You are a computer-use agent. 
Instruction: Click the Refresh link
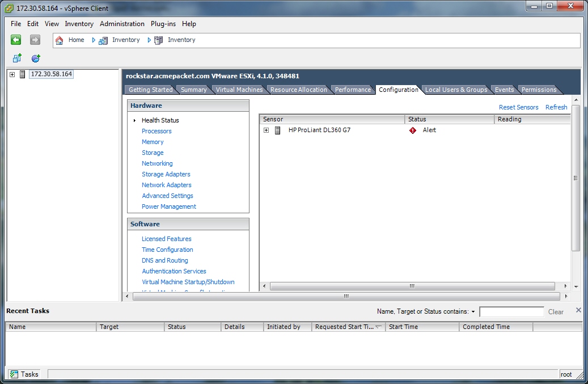556,107
